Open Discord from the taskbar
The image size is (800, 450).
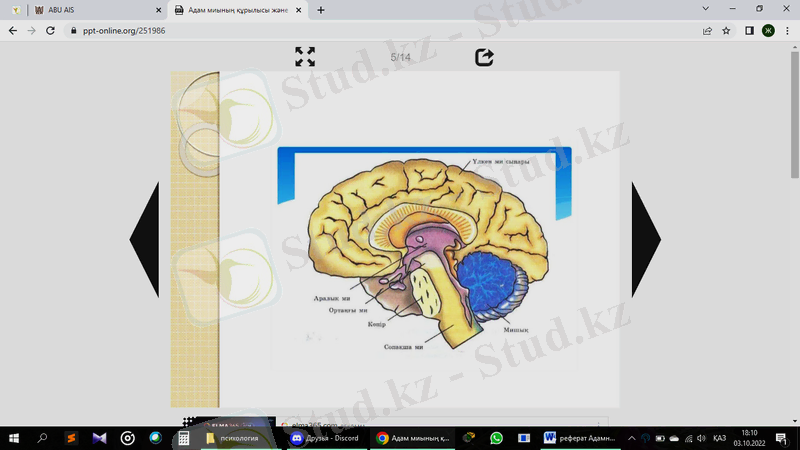point(323,438)
